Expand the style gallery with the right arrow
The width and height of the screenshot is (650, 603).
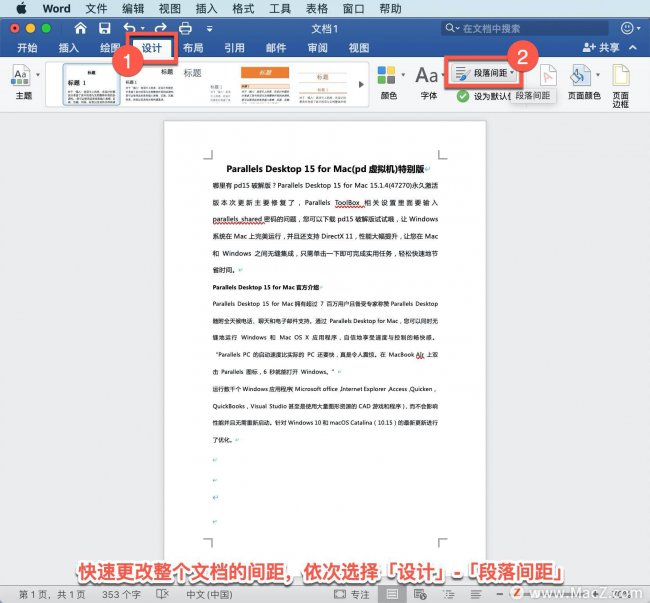pos(361,84)
